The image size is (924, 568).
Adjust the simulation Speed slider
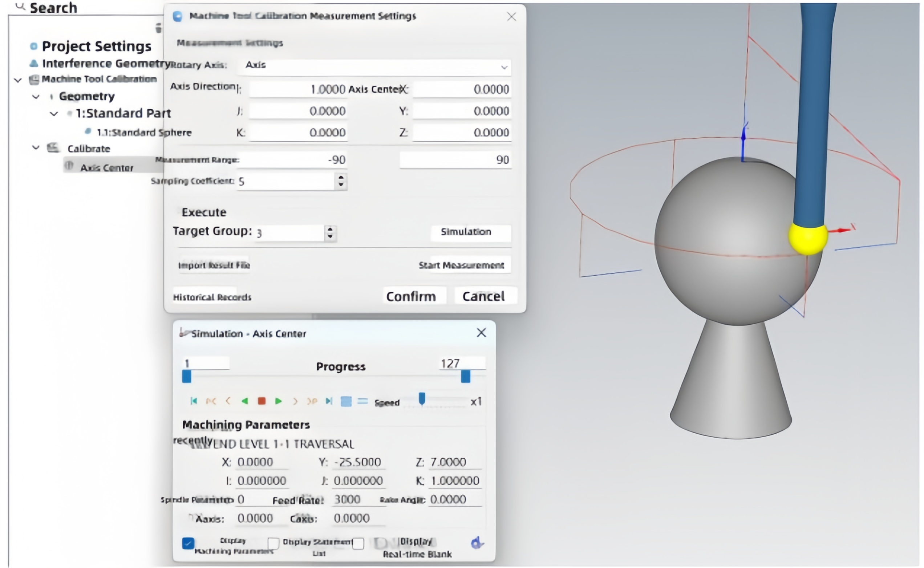pyautogui.click(x=422, y=399)
